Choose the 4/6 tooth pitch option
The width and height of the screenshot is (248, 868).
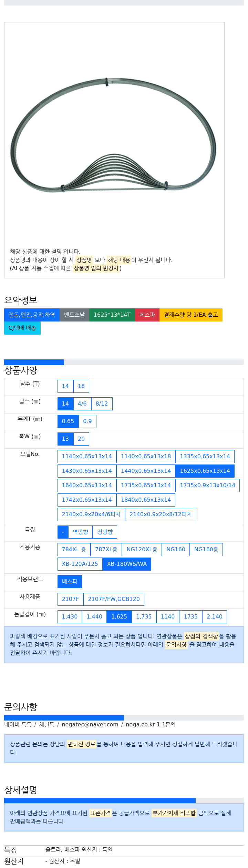[x=82, y=404]
